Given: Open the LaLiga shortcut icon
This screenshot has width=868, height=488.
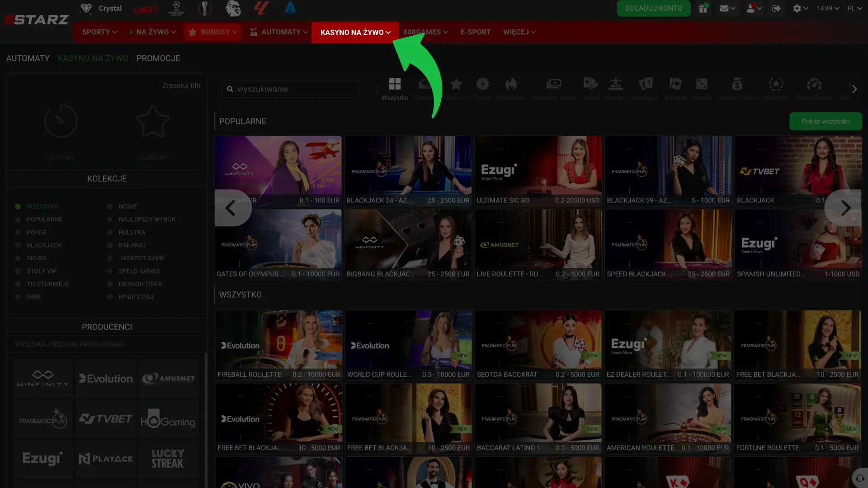Looking at the screenshot, I should (x=261, y=8).
